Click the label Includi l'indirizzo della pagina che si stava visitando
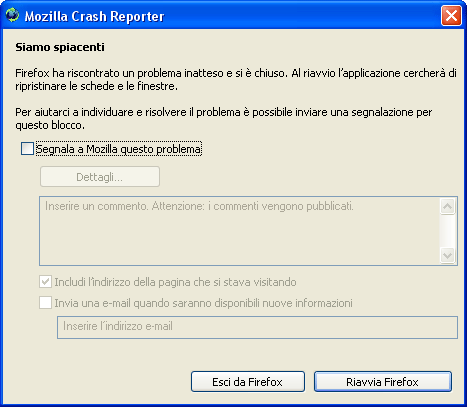 175,282
